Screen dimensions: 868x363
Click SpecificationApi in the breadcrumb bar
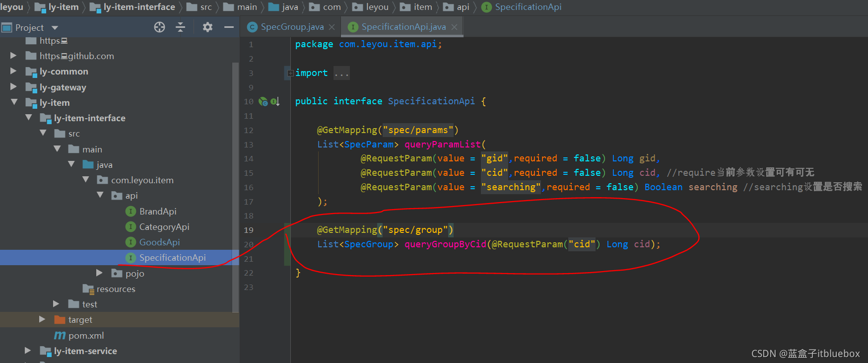pyautogui.click(x=528, y=7)
